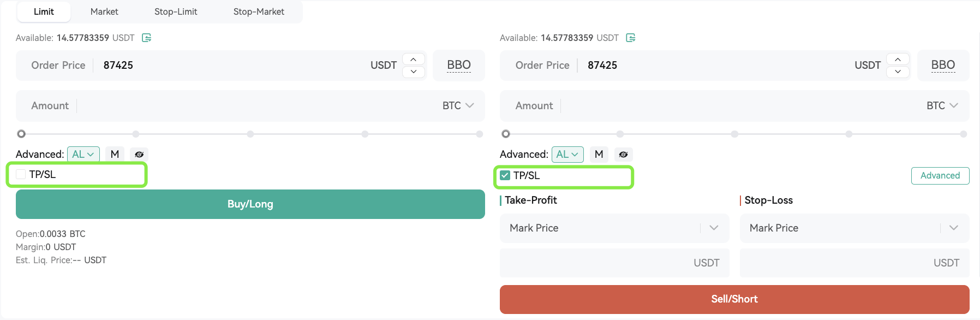The width and height of the screenshot is (980, 320).
Task: Click the hidden-order eye icon in buy panel
Action: click(139, 155)
